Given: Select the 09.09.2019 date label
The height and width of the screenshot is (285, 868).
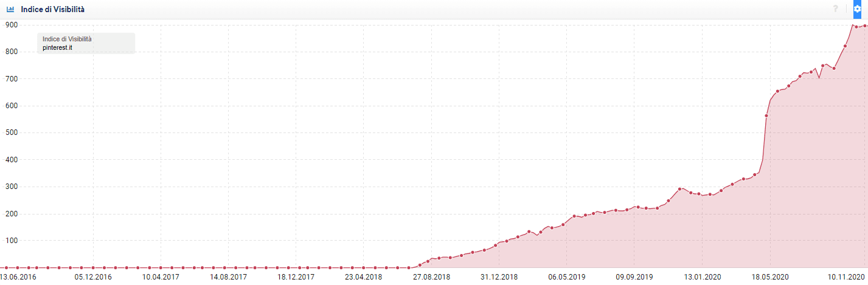Looking at the screenshot, I should (633, 276).
